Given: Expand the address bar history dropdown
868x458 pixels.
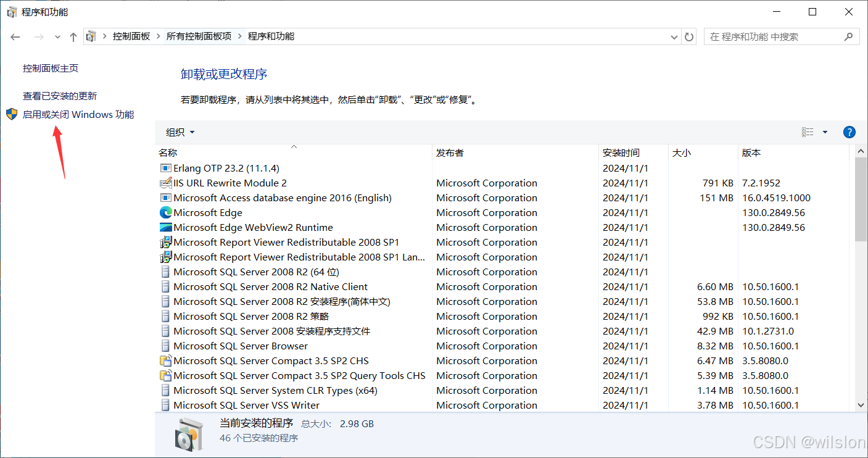Looking at the screenshot, I should [x=674, y=37].
